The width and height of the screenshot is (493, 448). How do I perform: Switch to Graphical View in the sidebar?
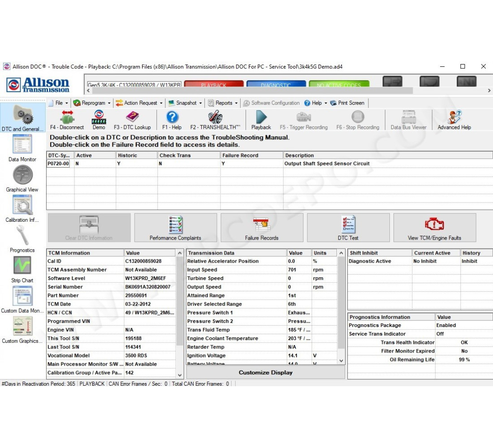pos(22,178)
